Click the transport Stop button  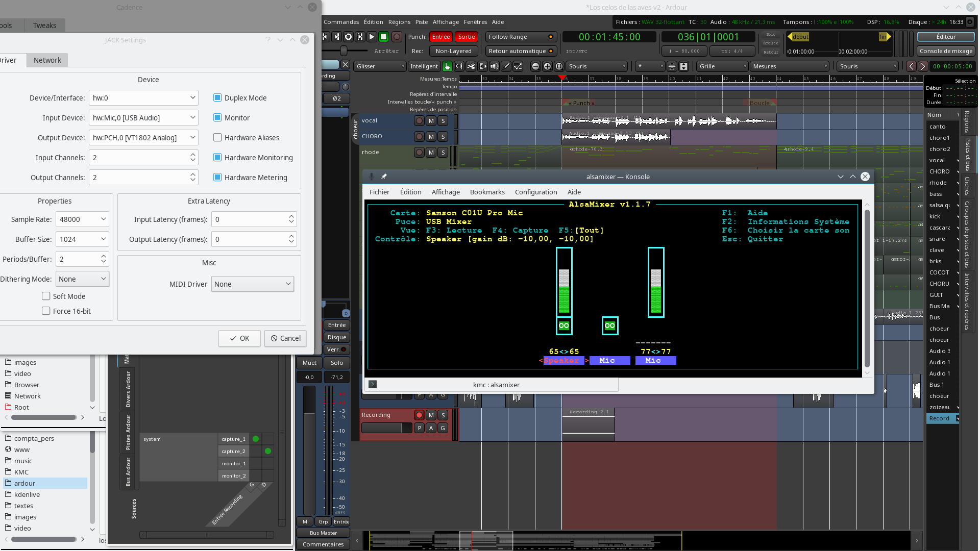click(x=383, y=37)
